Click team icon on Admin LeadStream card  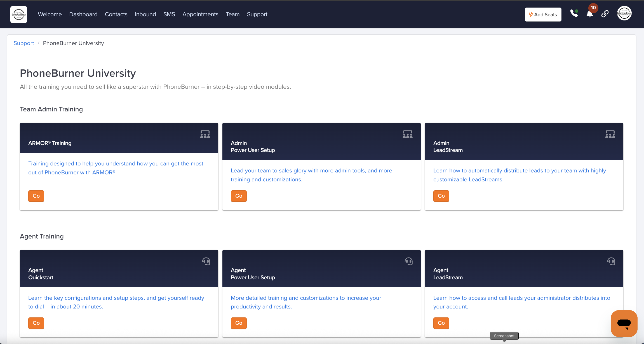click(x=610, y=134)
